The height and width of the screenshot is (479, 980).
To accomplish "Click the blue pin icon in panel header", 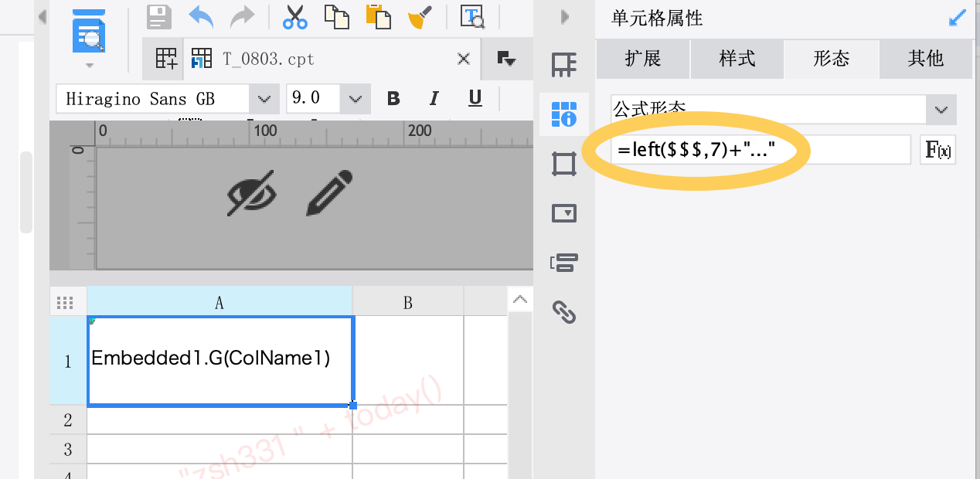I will click(957, 18).
